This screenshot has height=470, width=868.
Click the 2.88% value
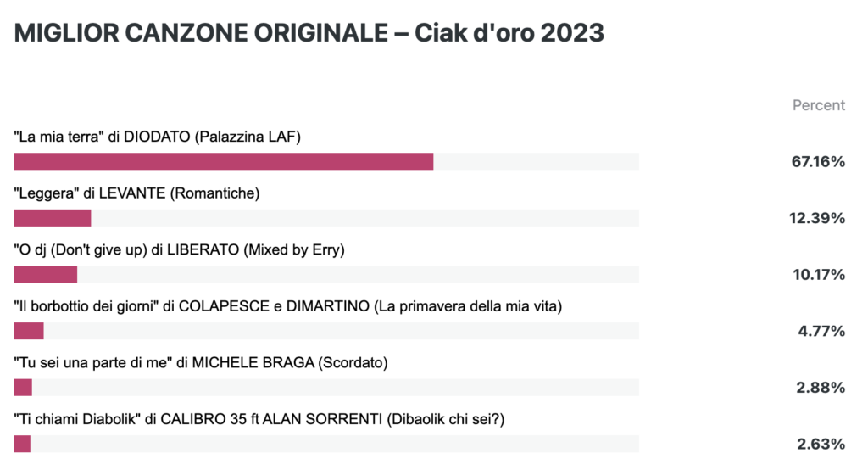pos(821,388)
